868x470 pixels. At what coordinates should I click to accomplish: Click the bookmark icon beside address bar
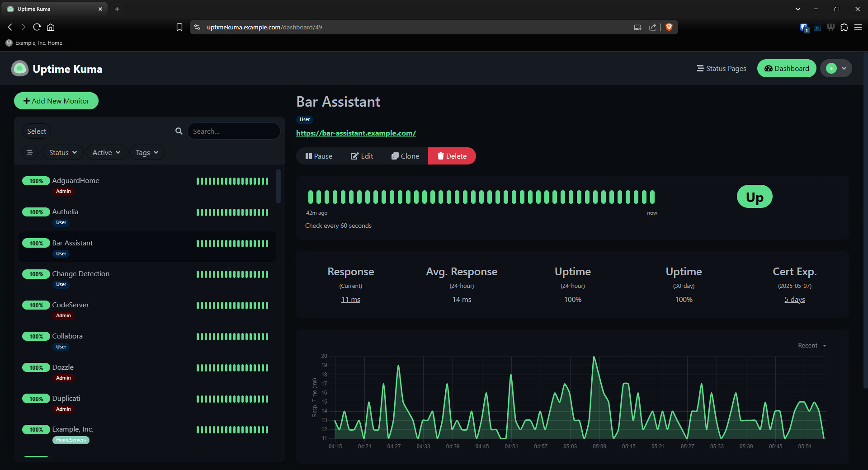[179, 27]
